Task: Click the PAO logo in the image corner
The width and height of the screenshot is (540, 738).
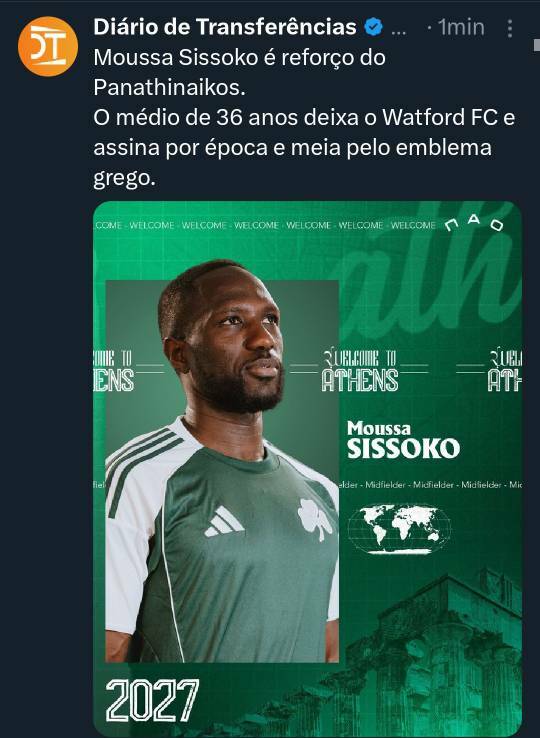Action: click(x=474, y=223)
